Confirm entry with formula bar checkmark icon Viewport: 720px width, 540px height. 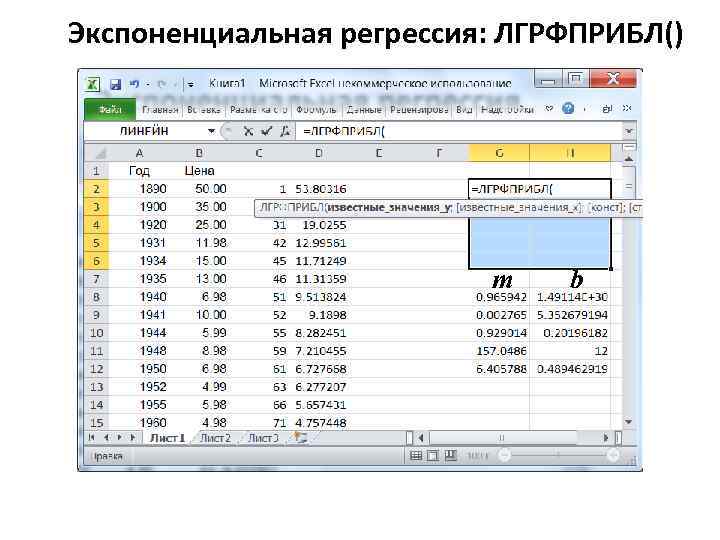[x=266, y=132]
